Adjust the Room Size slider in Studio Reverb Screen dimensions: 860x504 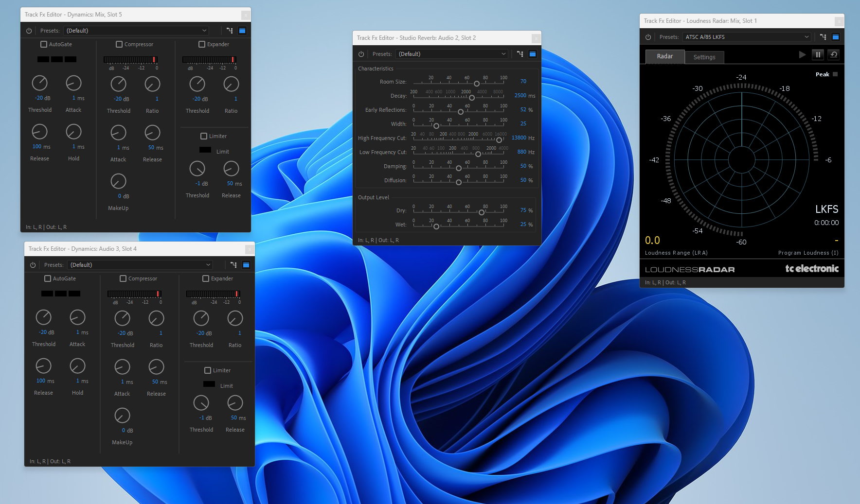point(477,83)
